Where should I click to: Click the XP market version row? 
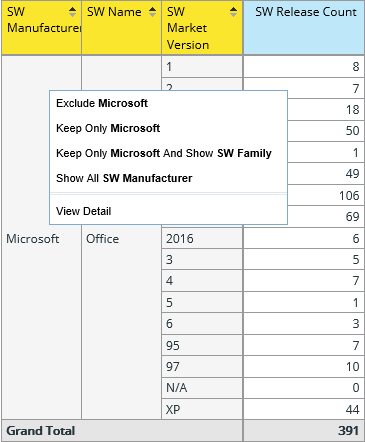(x=202, y=409)
